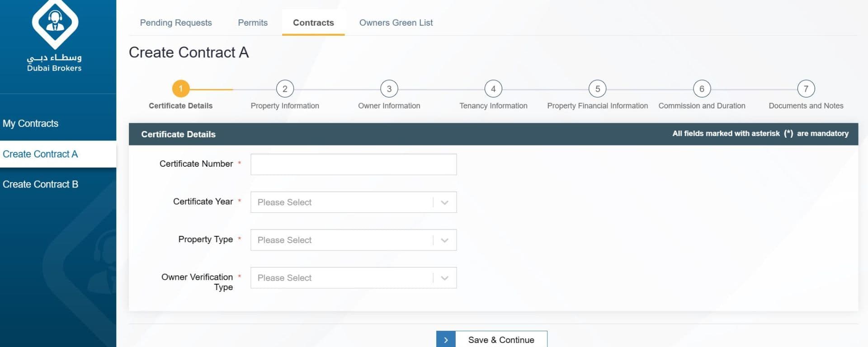Switch to the Owners Green List tab
Image resolution: width=868 pixels, height=347 pixels.
(x=396, y=23)
